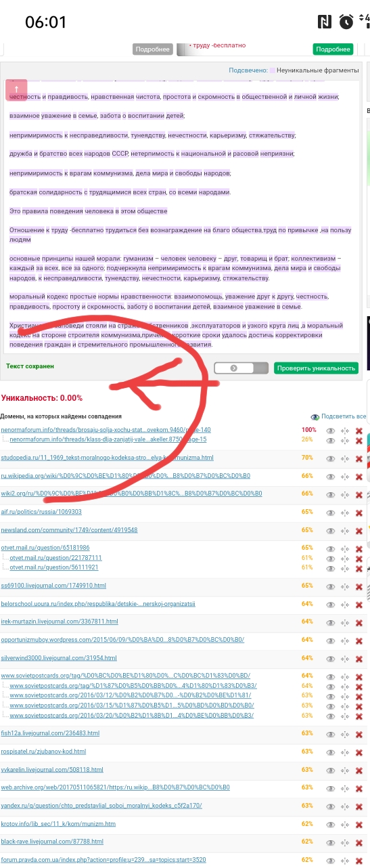
Task: Tap the NFC status bar icon
Action: (324, 22)
